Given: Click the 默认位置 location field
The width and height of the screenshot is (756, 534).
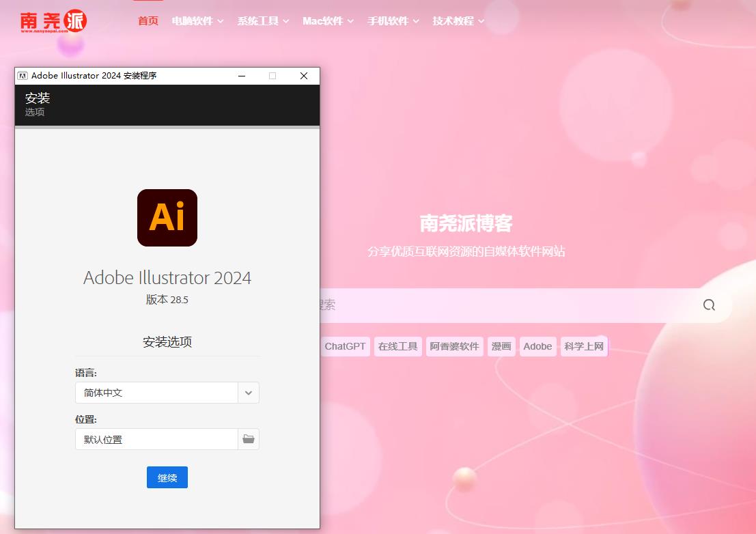Looking at the screenshot, I should click(x=156, y=439).
